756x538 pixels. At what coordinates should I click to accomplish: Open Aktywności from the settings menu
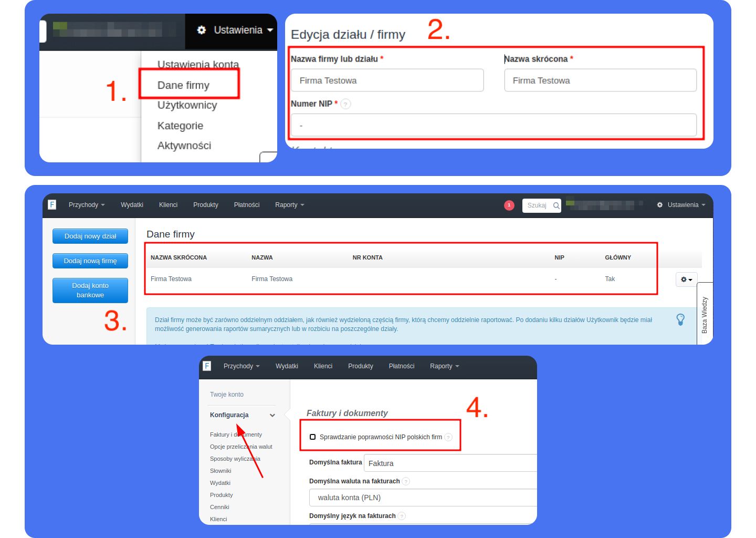tap(184, 146)
